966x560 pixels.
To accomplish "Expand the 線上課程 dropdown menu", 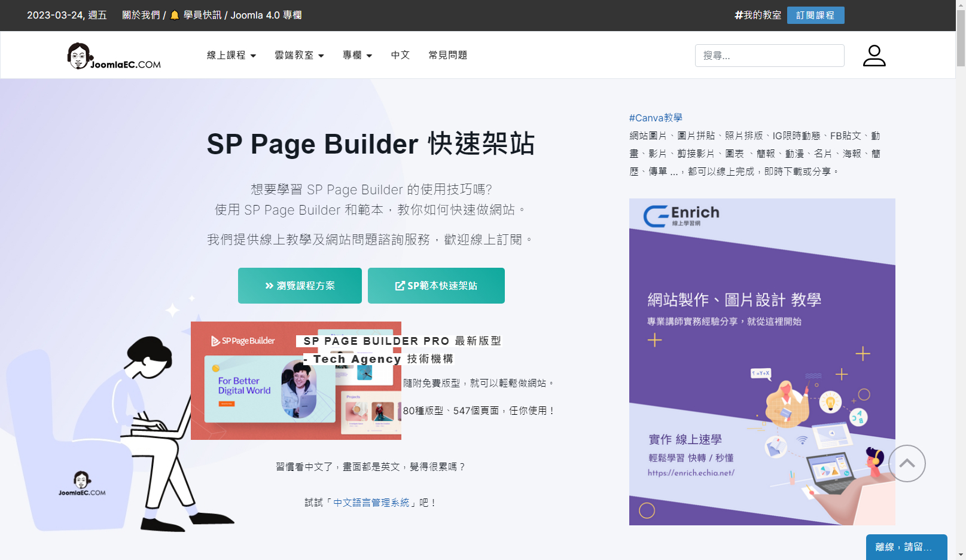I will [x=231, y=55].
